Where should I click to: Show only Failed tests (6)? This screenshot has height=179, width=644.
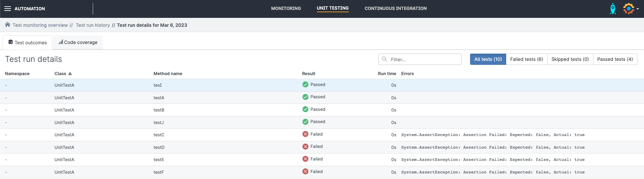tap(526, 59)
